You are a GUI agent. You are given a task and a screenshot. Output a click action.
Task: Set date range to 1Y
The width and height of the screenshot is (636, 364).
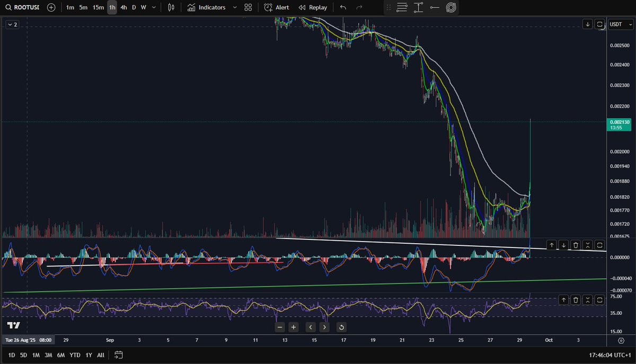[x=88, y=354]
